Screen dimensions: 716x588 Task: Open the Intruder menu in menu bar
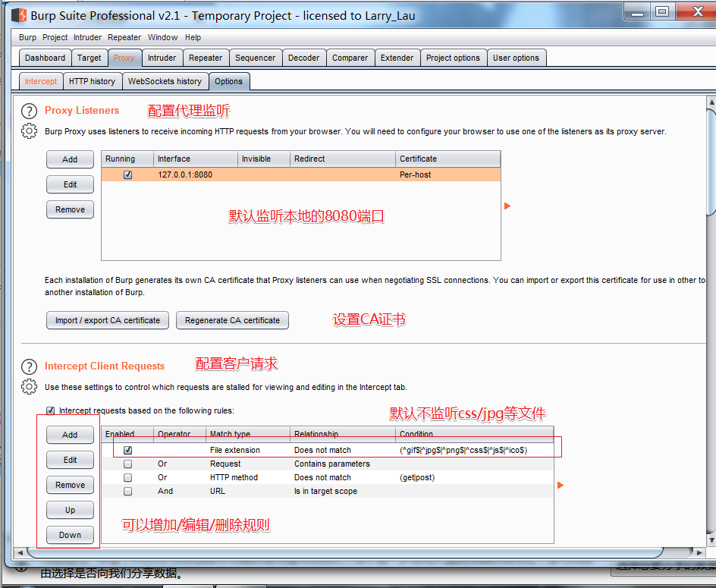tap(88, 37)
